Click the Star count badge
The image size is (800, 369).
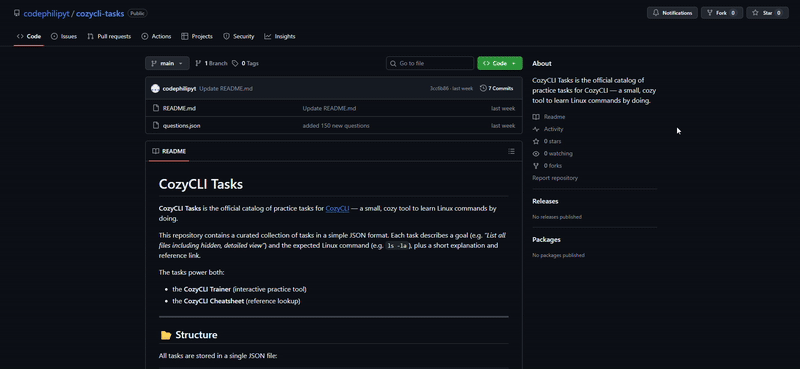[779, 13]
